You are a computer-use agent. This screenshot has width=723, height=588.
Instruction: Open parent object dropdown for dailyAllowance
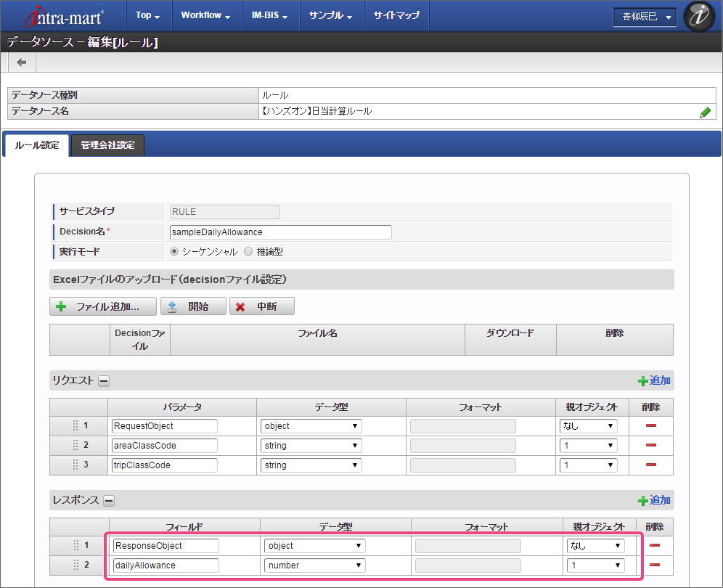click(595, 565)
